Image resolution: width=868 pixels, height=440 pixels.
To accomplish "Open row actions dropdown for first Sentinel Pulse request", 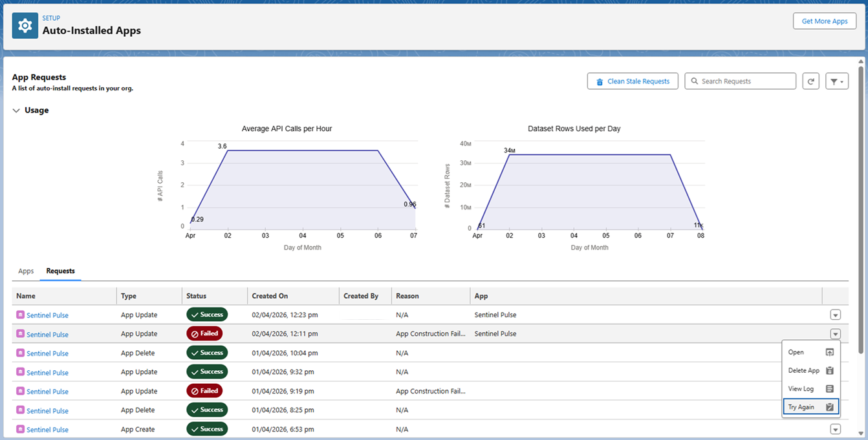I will (835, 315).
